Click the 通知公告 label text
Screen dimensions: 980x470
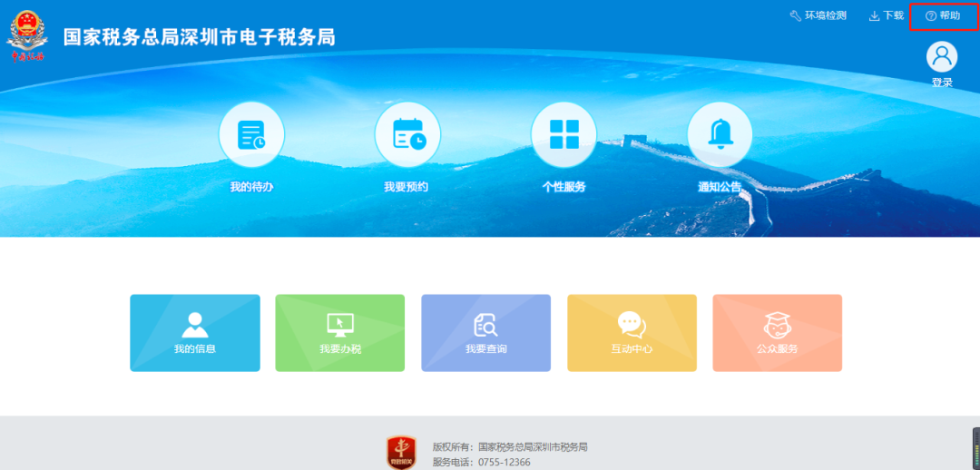coord(720,187)
